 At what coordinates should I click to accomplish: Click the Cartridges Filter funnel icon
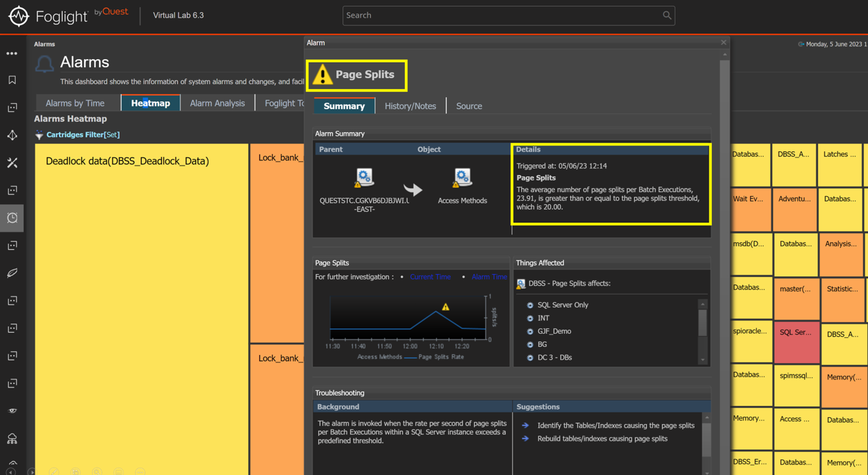click(x=39, y=135)
